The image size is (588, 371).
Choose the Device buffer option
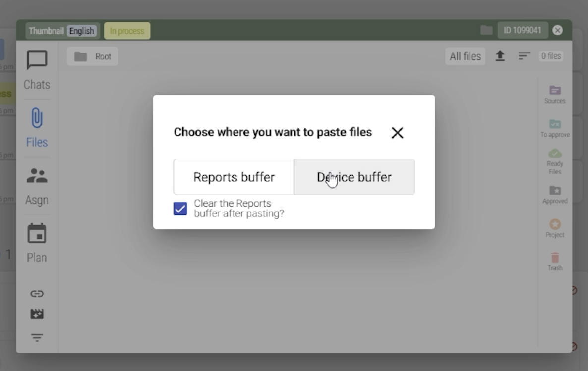coord(354,177)
